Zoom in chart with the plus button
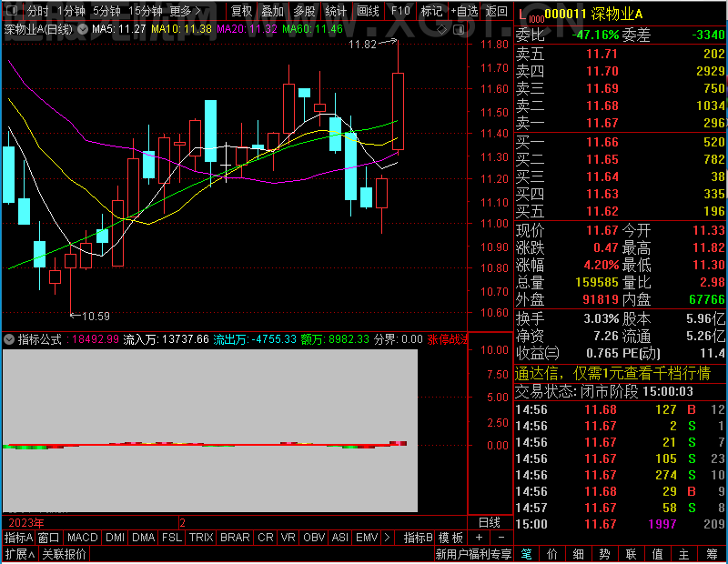728x564 pixels. coord(480,538)
